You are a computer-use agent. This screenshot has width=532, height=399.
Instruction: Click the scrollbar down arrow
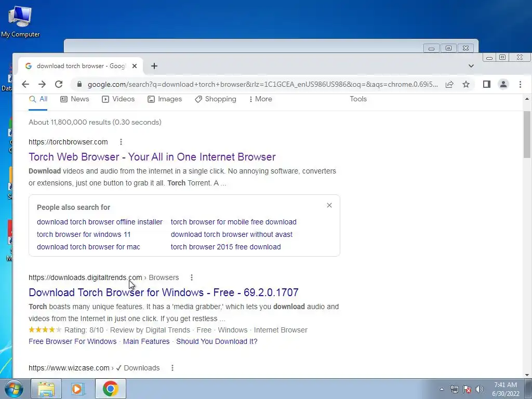(527, 375)
